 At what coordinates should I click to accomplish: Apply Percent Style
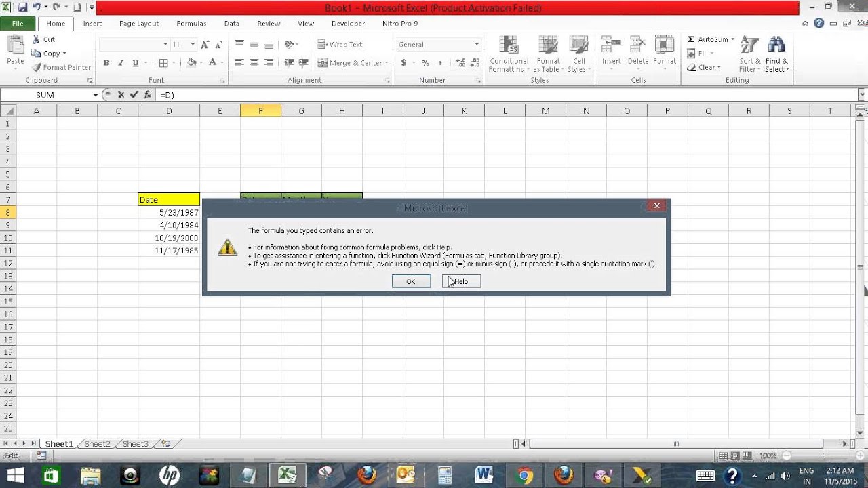click(425, 63)
